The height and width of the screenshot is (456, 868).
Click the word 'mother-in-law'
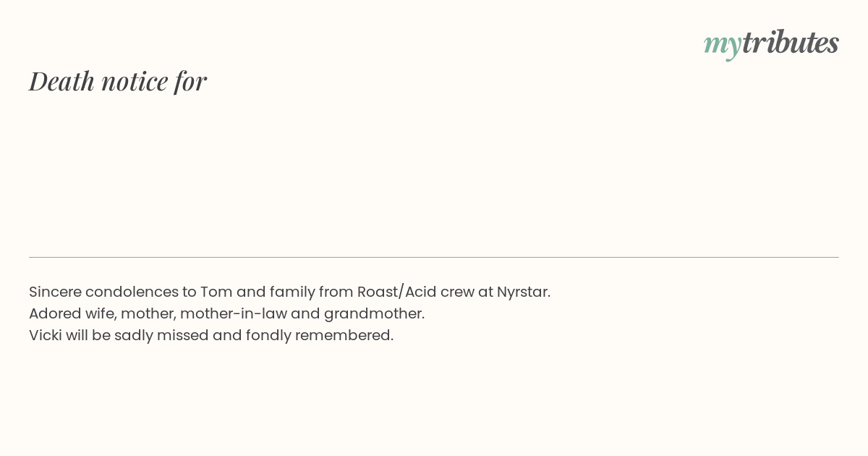(233, 313)
